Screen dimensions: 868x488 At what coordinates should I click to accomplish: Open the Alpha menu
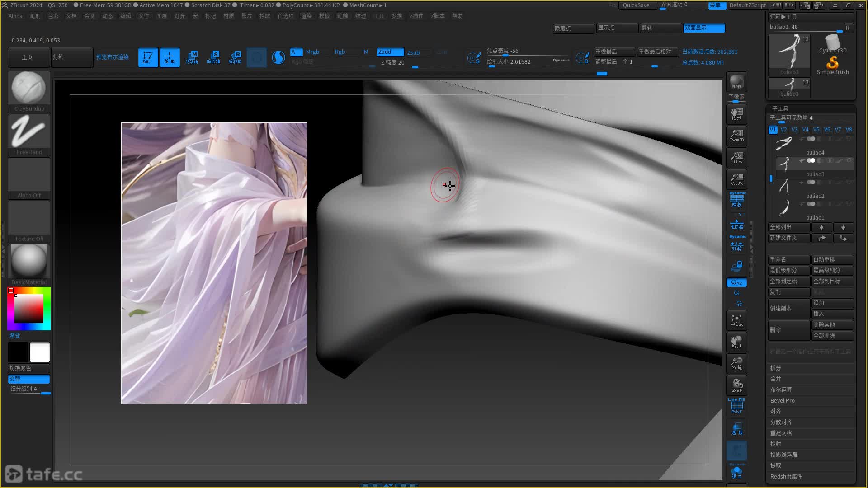click(x=15, y=16)
